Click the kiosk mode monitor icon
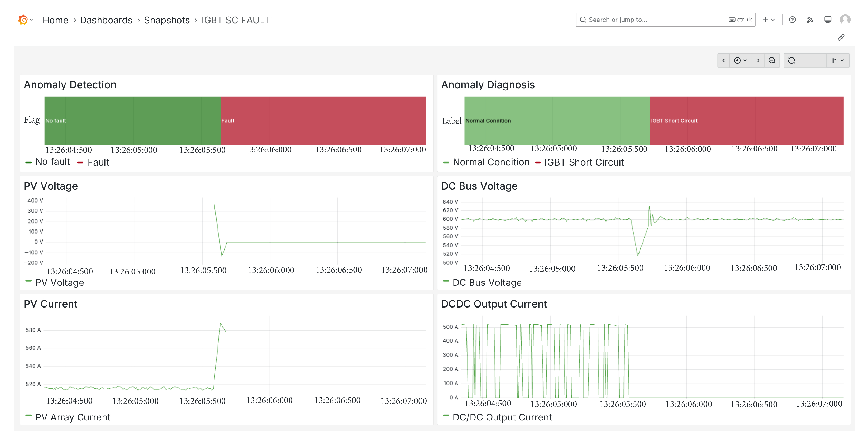This screenshot has height=441, width=868. (x=828, y=20)
